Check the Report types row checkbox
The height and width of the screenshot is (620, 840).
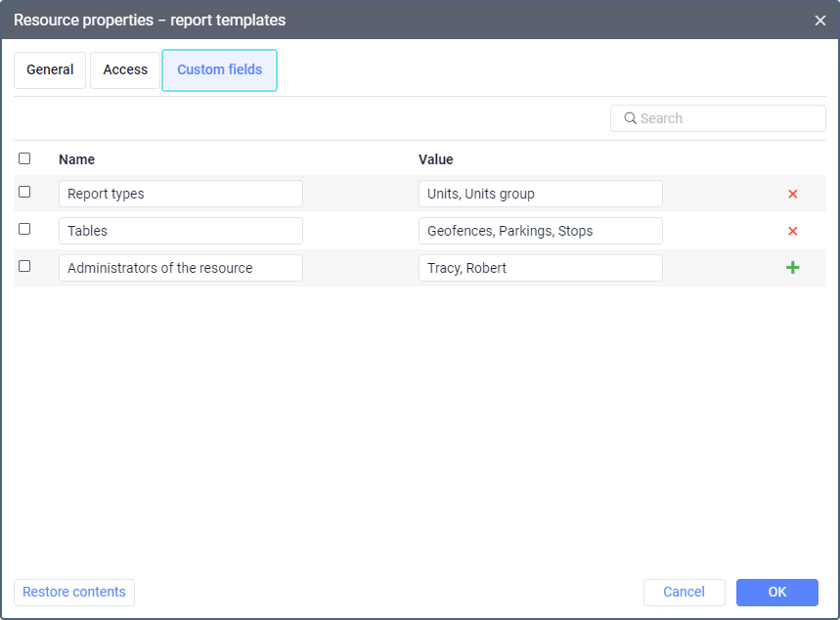point(24,193)
